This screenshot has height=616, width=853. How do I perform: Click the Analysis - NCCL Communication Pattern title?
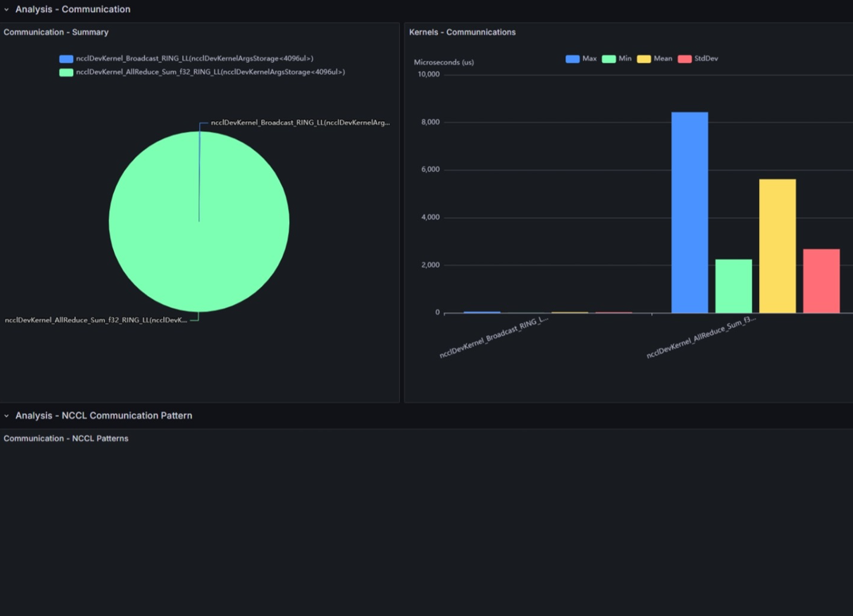tap(104, 415)
